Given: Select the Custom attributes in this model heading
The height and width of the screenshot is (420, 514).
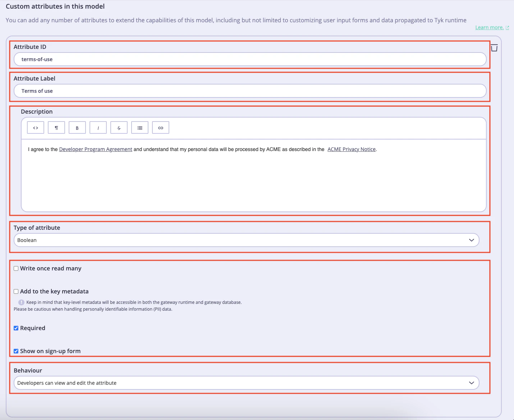Looking at the screenshot, I should click(55, 6).
